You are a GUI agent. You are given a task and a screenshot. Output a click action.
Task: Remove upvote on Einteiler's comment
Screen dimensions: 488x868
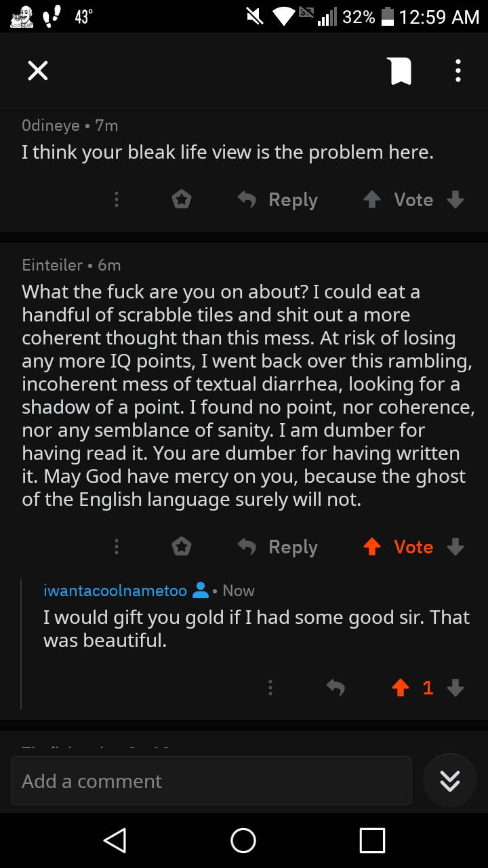pos(371,547)
